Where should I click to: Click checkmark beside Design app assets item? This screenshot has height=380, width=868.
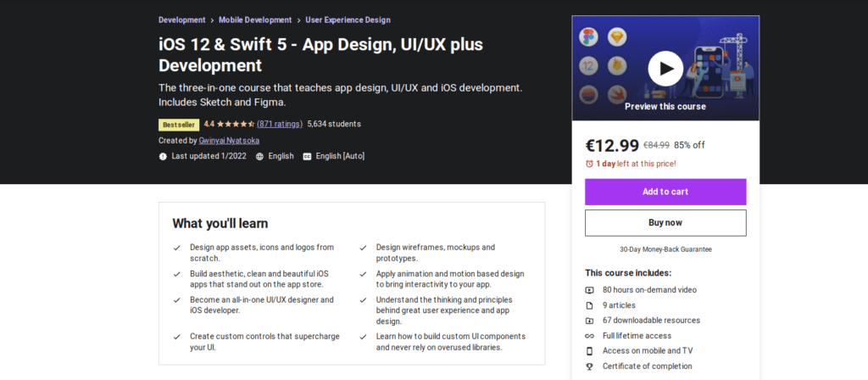tap(176, 248)
